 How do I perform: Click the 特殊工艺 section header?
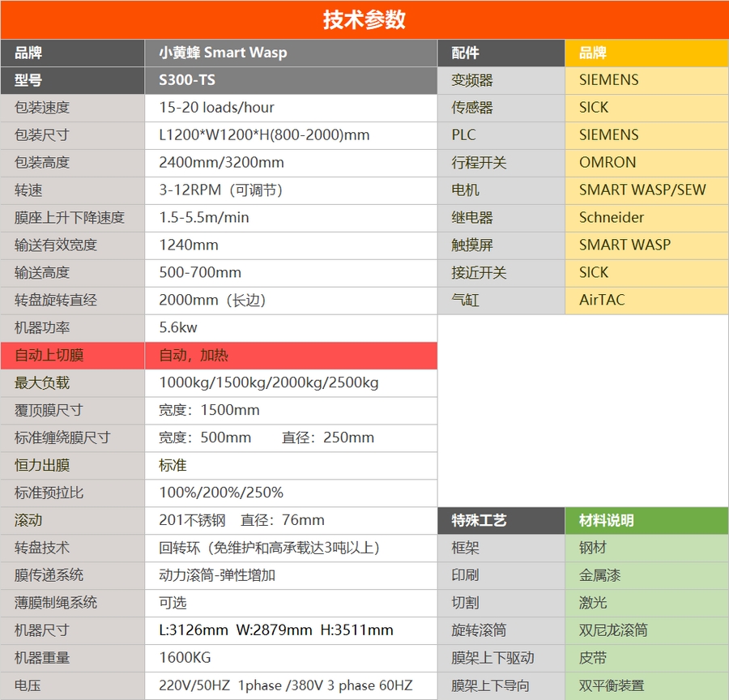tap(501, 520)
